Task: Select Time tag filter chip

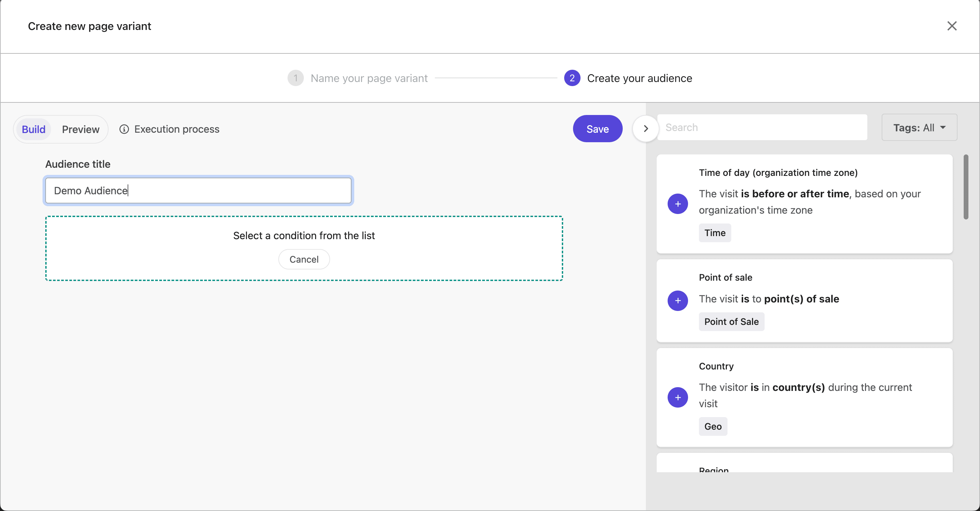Action: point(715,232)
